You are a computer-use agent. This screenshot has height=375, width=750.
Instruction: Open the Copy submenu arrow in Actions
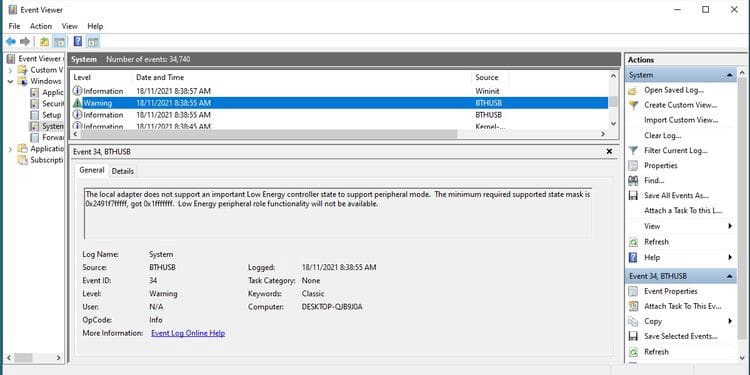[x=730, y=321]
